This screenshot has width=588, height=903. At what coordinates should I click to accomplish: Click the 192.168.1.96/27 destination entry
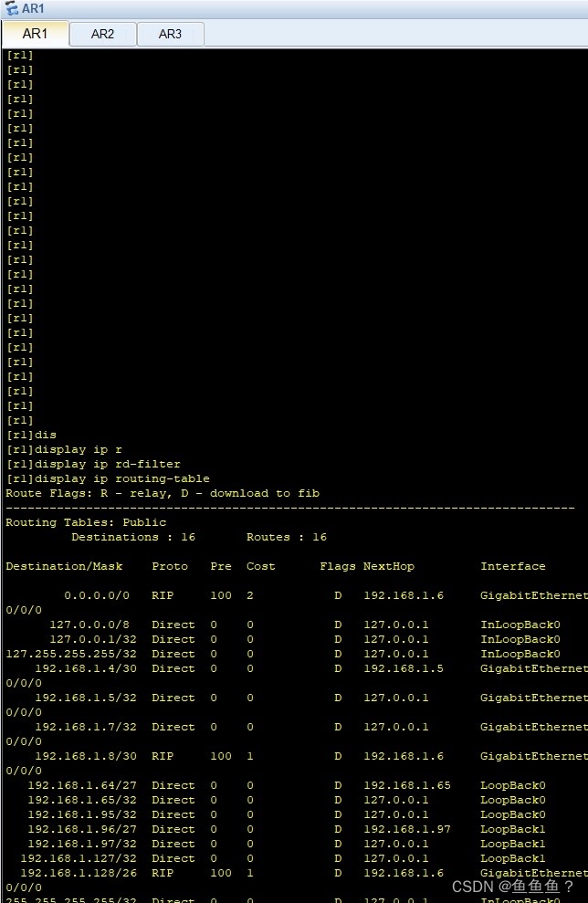coord(82,829)
